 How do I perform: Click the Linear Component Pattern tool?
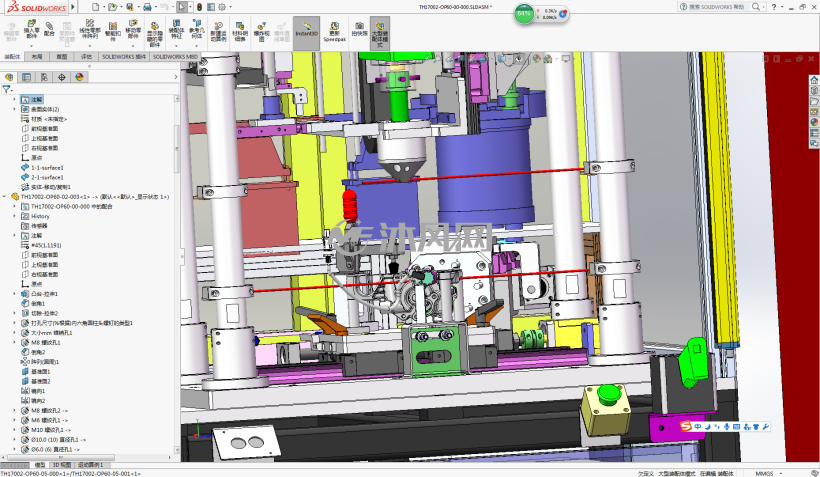point(90,29)
